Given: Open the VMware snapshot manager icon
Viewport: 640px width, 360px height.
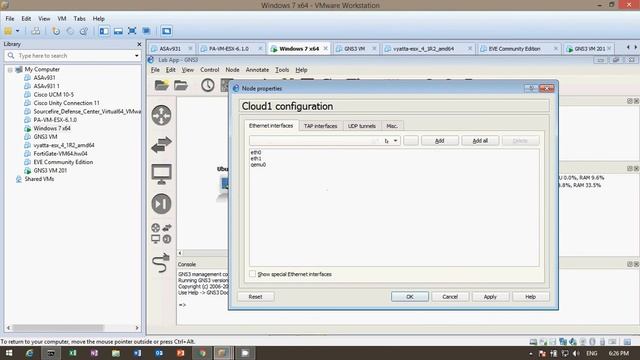Looking at the screenshot, I should 84,31.
